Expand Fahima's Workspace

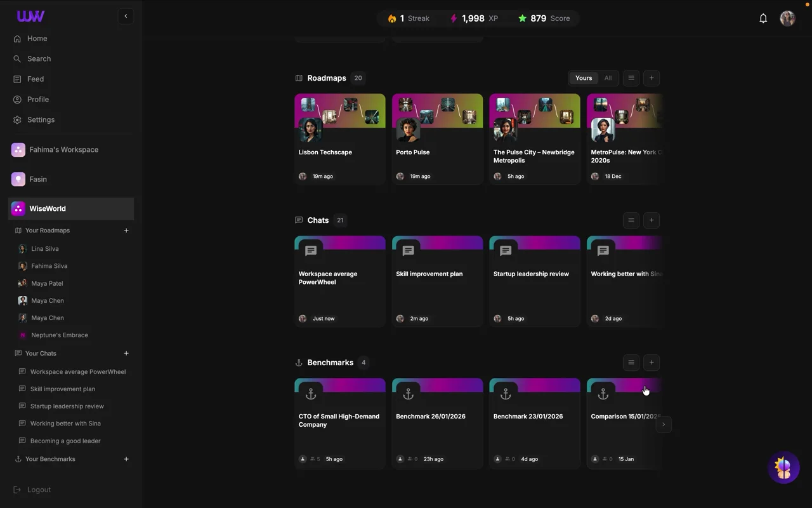[x=63, y=149]
